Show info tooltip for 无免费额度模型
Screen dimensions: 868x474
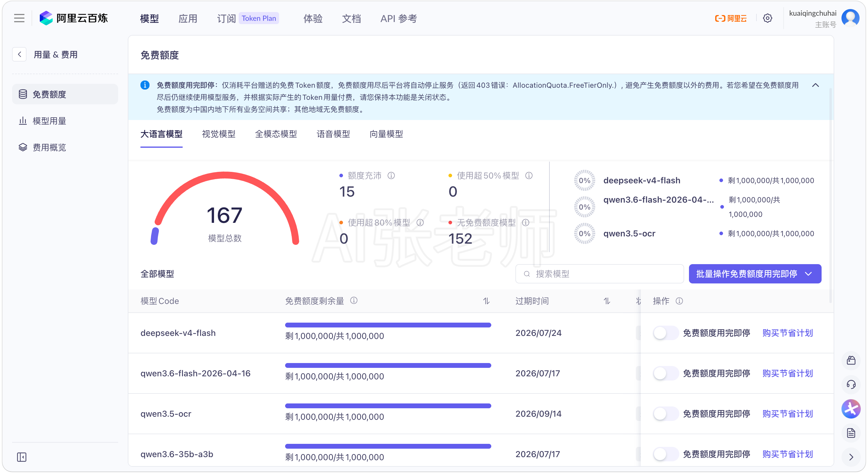point(525,222)
